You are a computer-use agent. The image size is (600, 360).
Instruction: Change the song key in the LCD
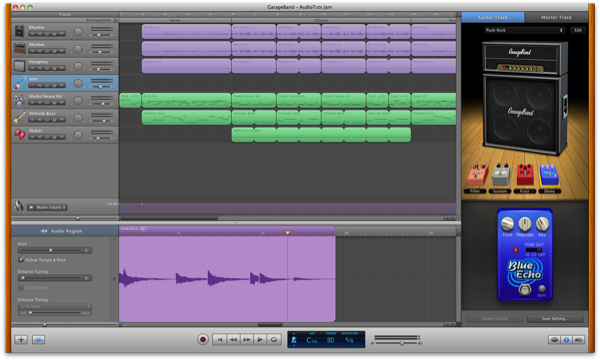coord(311,340)
